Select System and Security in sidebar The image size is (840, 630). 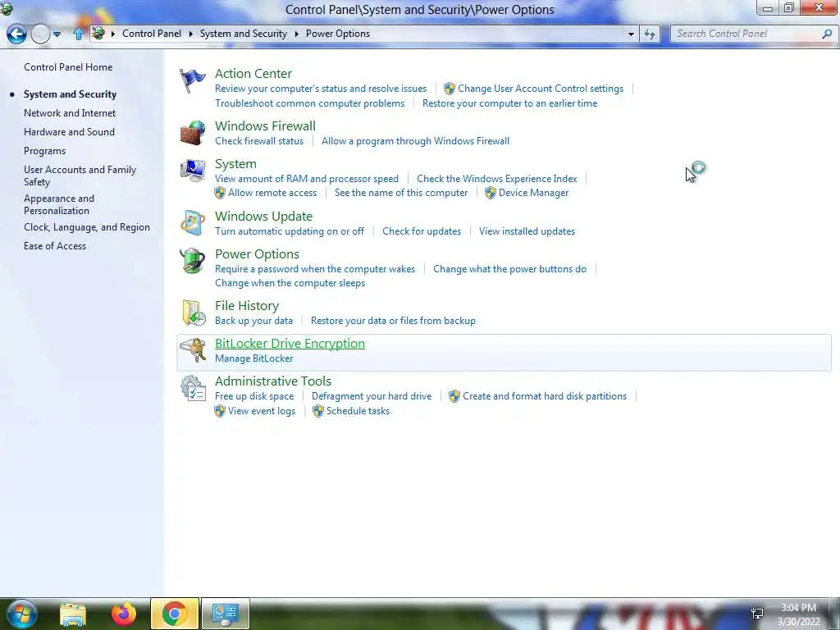coord(71,94)
